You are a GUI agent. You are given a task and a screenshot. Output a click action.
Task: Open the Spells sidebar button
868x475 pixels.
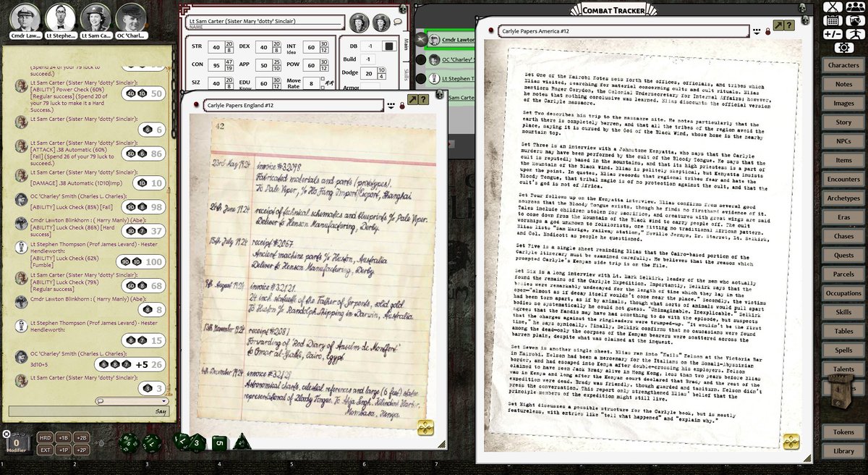coord(843,350)
